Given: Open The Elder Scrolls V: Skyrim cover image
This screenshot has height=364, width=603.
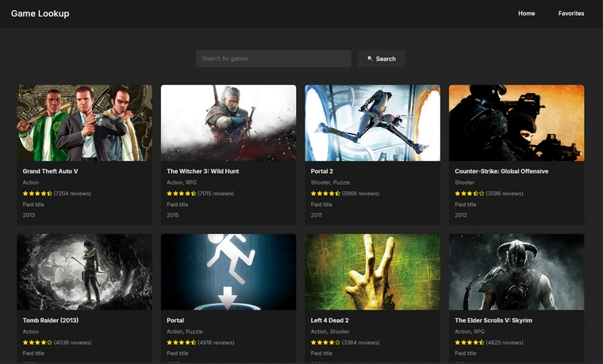Looking at the screenshot, I should tap(517, 272).
